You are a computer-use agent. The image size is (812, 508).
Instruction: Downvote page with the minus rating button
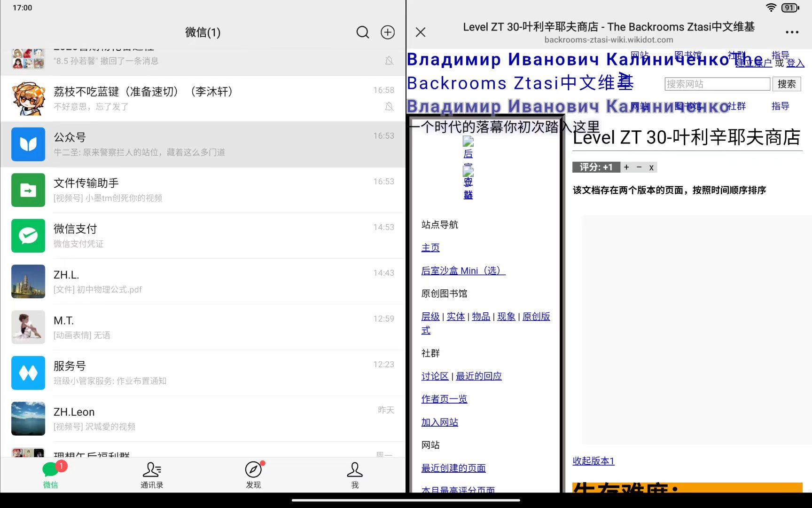pyautogui.click(x=639, y=167)
